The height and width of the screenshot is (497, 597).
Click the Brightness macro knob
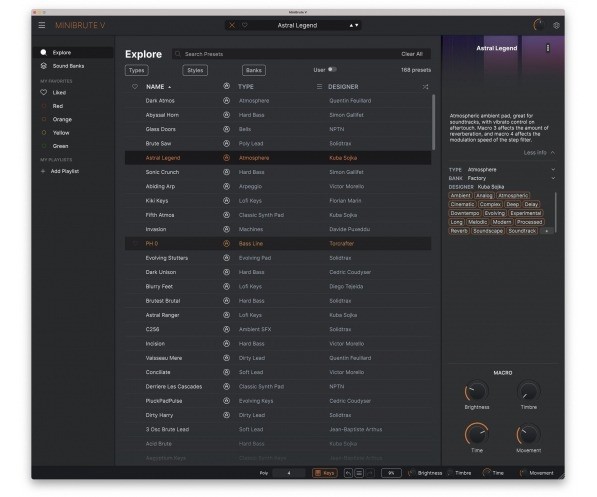476,392
